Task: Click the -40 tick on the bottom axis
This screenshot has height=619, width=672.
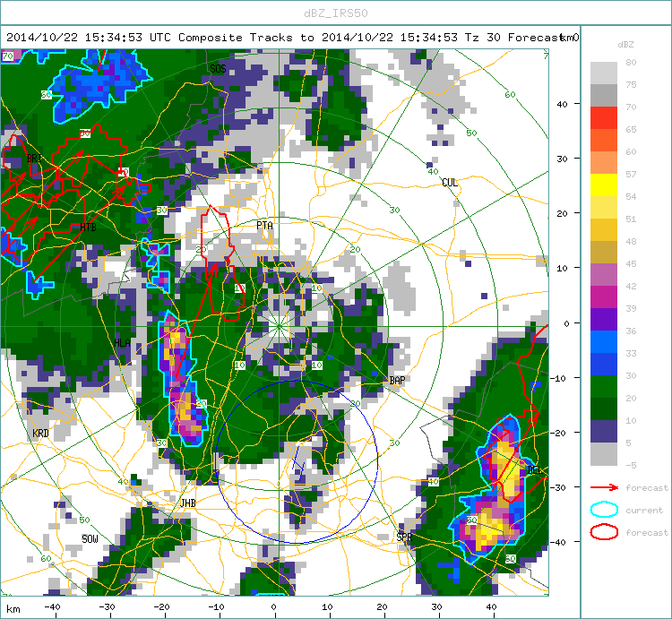Action: [x=52, y=607]
